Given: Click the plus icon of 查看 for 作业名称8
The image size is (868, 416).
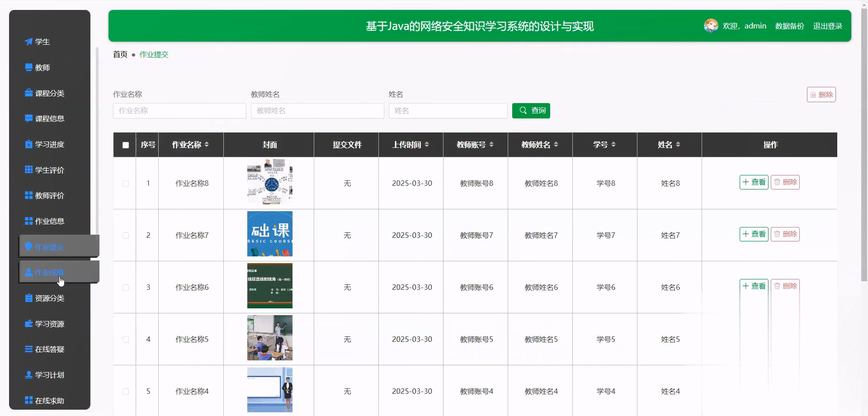Looking at the screenshot, I should pos(746,182).
